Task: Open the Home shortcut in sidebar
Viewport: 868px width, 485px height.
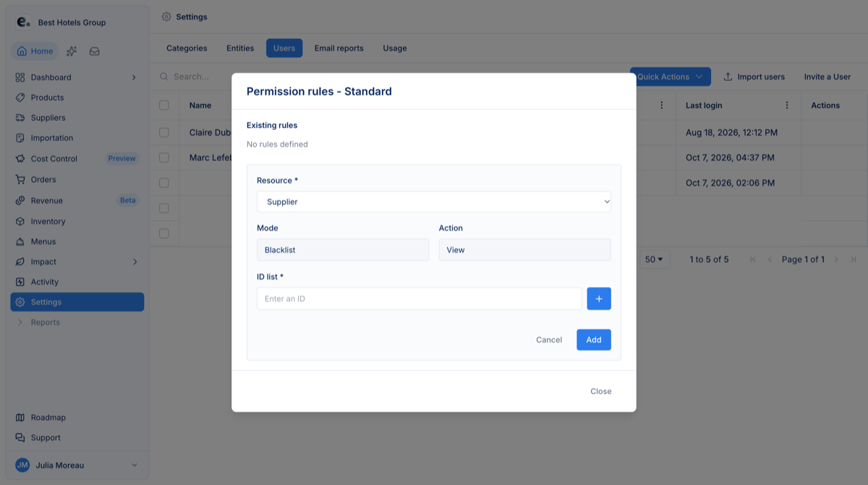Action: 35,51
